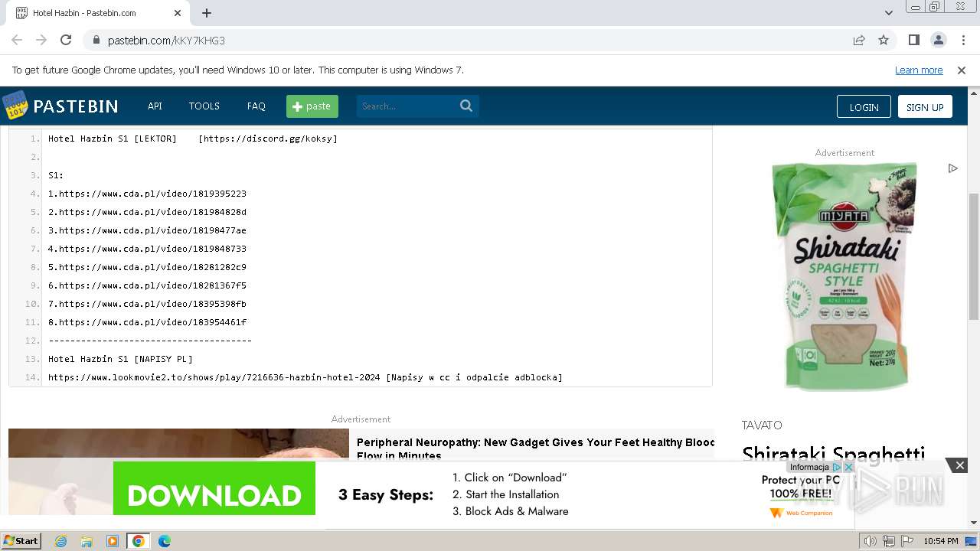980x551 pixels.
Task: Reload the Pastebin page
Action: [66, 40]
